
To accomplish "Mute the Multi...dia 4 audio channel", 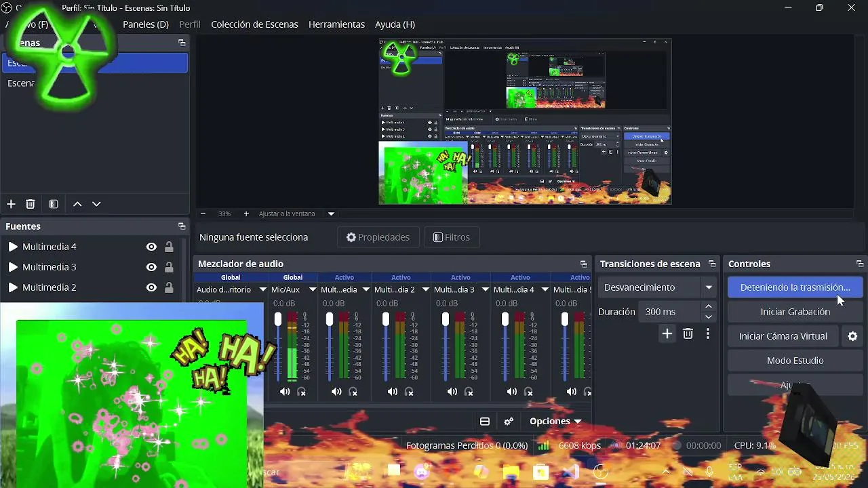I will pyautogui.click(x=512, y=392).
